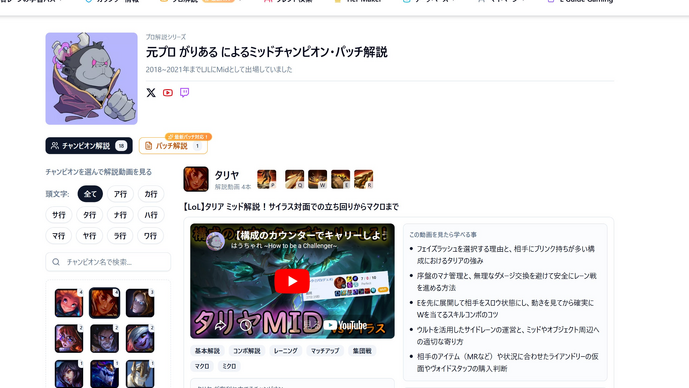689x388 pixels.
Task: Click the 【LoL】タリア ミッド解説 video heading
Action: point(291,207)
